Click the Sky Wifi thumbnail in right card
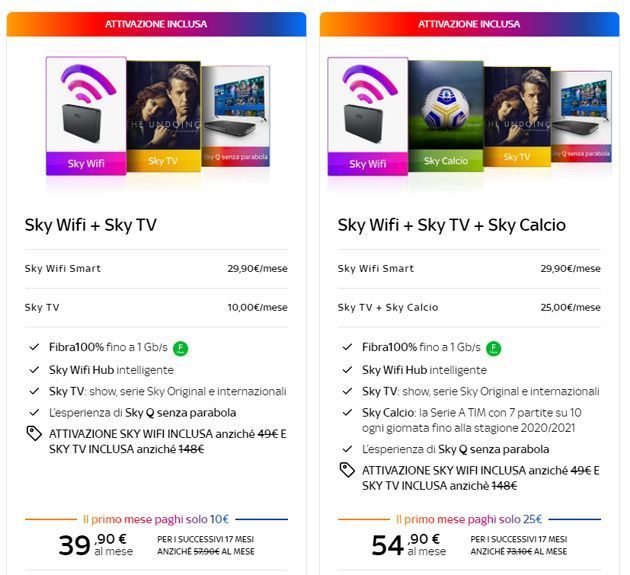The height and width of the screenshot is (575, 630). tap(368, 115)
